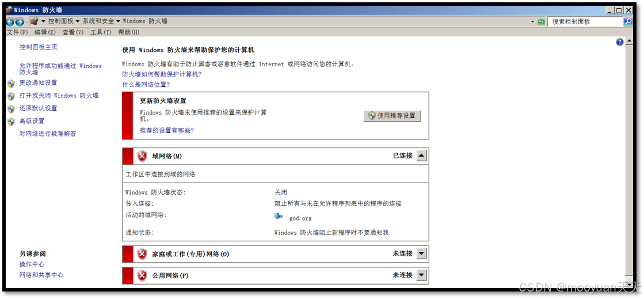Open the blue help question-mark icon

[x=620, y=42]
